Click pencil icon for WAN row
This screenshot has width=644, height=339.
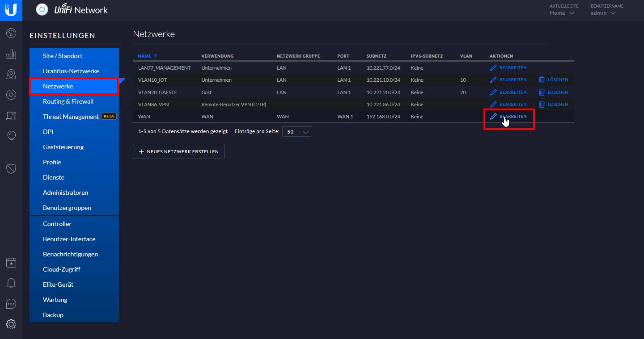coord(493,116)
